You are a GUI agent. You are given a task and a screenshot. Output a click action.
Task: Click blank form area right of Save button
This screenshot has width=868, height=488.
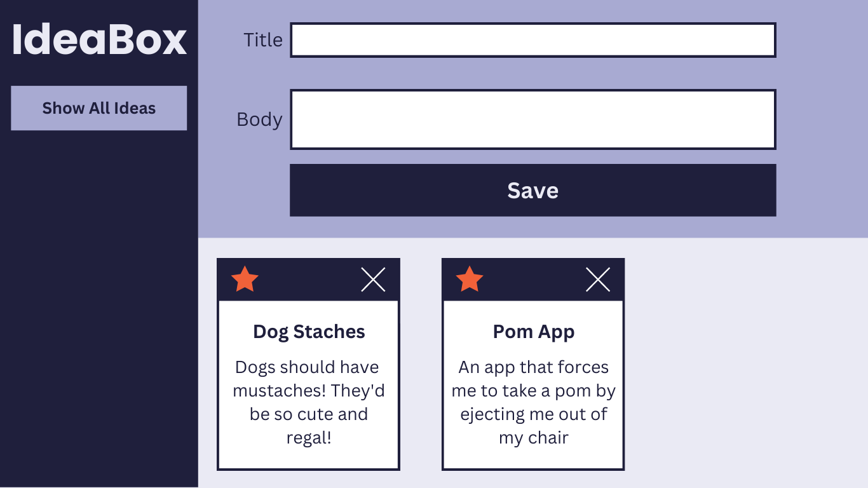tap(821, 191)
